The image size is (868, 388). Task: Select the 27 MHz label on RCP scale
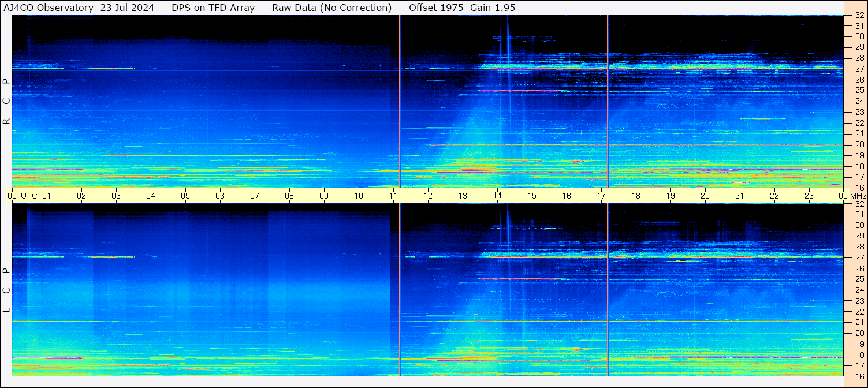click(x=859, y=69)
